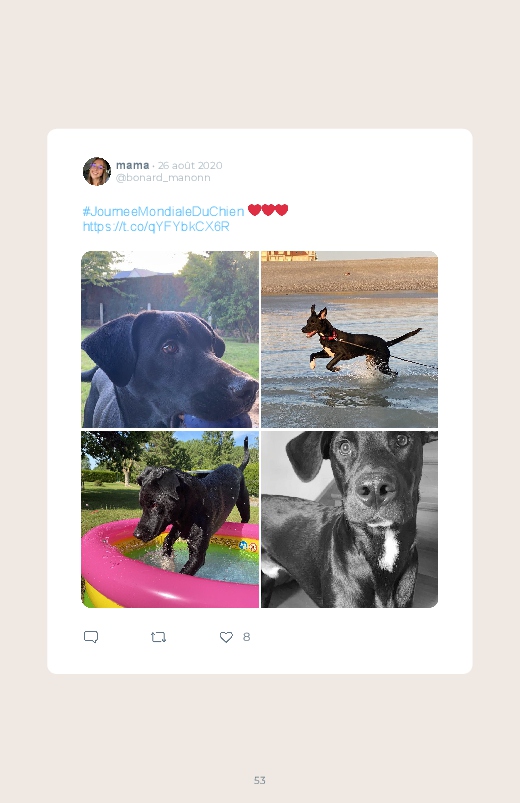Image resolution: width=520 pixels, height=803 pixels.
Task: Click the dog's white chest patch
Action: click(x=389, y=549)
